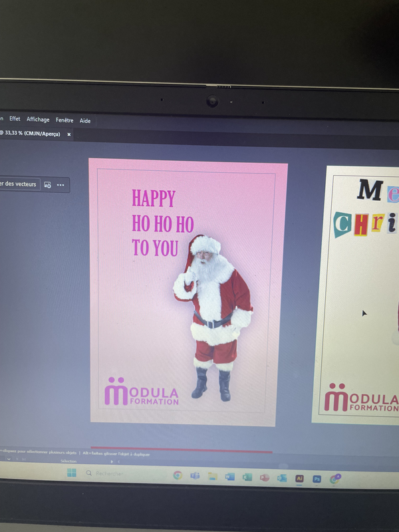Viewport: 399px width, 532px height.
Task: Open the Aide menu
Action: tap(85, 121)
